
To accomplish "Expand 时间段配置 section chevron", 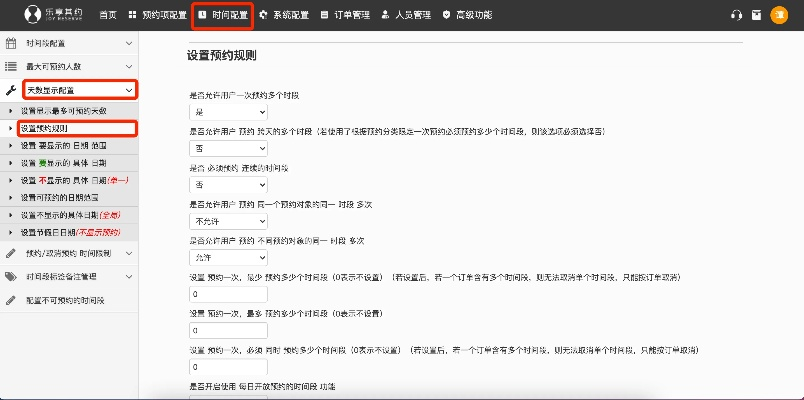I will click(x=129, y=44).
